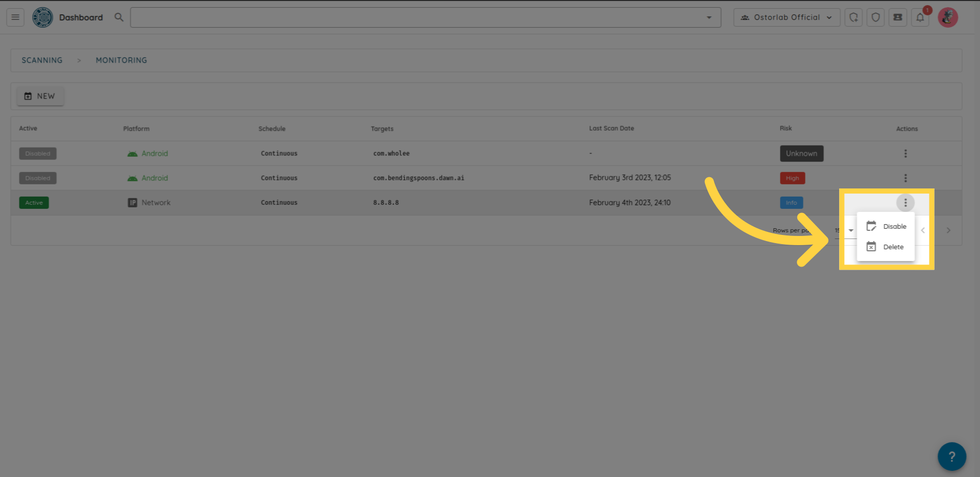The width and height of the screenshot is (980, 477).
Task: Open the notifications bell
Action: (920, 17)
